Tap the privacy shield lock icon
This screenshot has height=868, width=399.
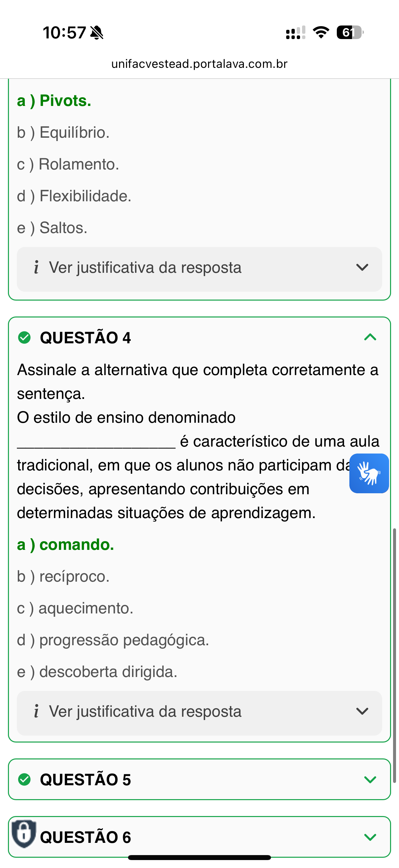(23, 833)
